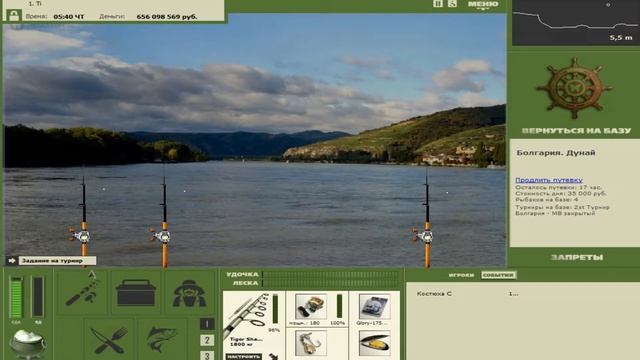Click the Осталось путевки: 17 час. line
The image size is (640, 360).
(x=558, y=187)
